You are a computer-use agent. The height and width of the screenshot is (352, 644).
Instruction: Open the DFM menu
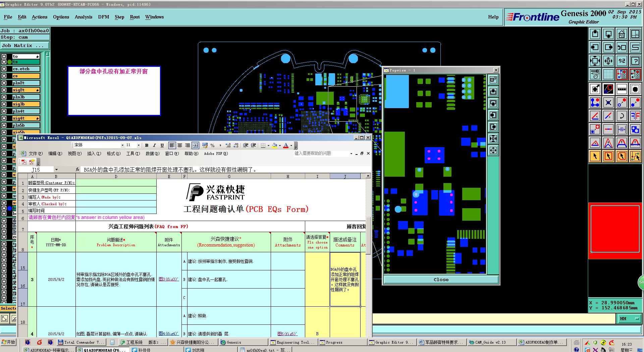tap(104, 17)
